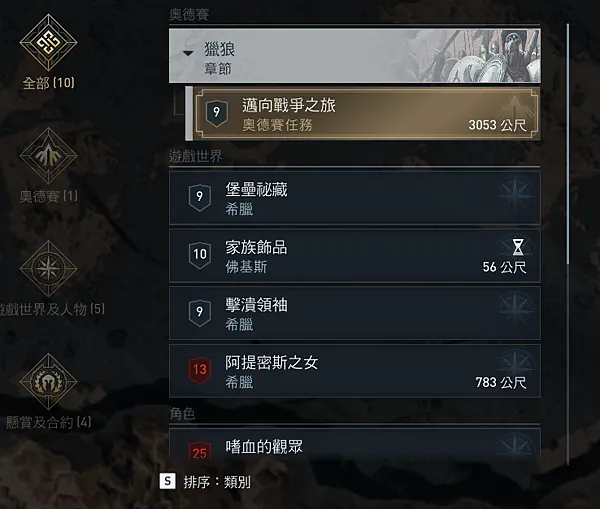Open the 阿提密斯之女 quest entry

click(x=355, y=371)
